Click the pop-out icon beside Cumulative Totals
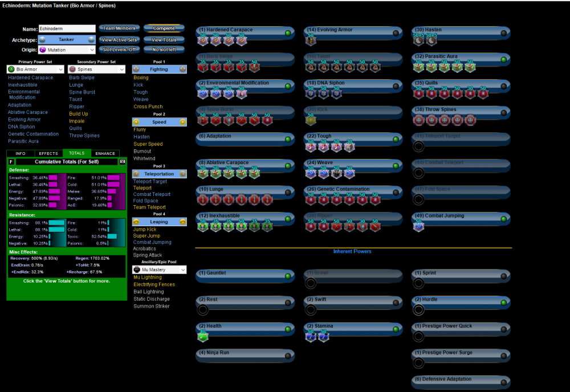The image size is (570, 392). pyautogui.click(x=122, y=162)
